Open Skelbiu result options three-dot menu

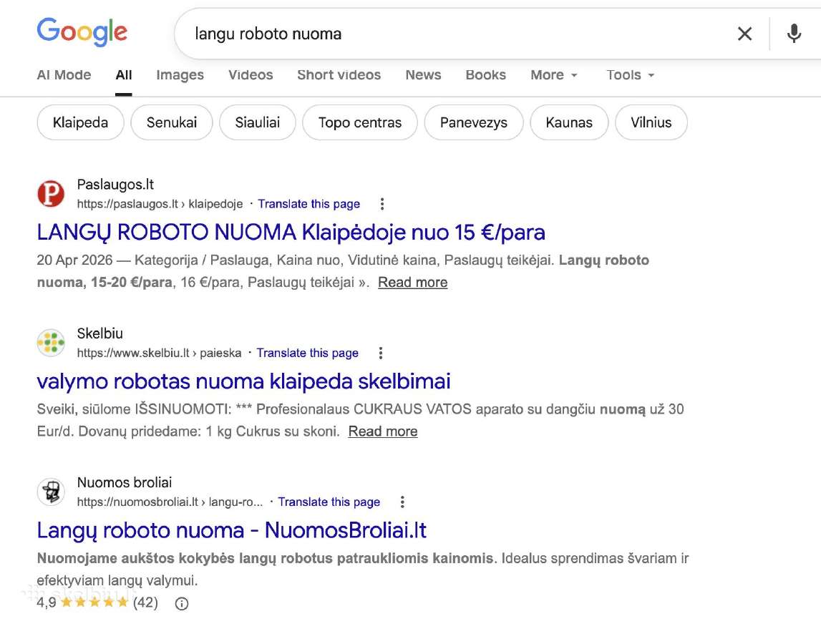(x=381, y=353)
